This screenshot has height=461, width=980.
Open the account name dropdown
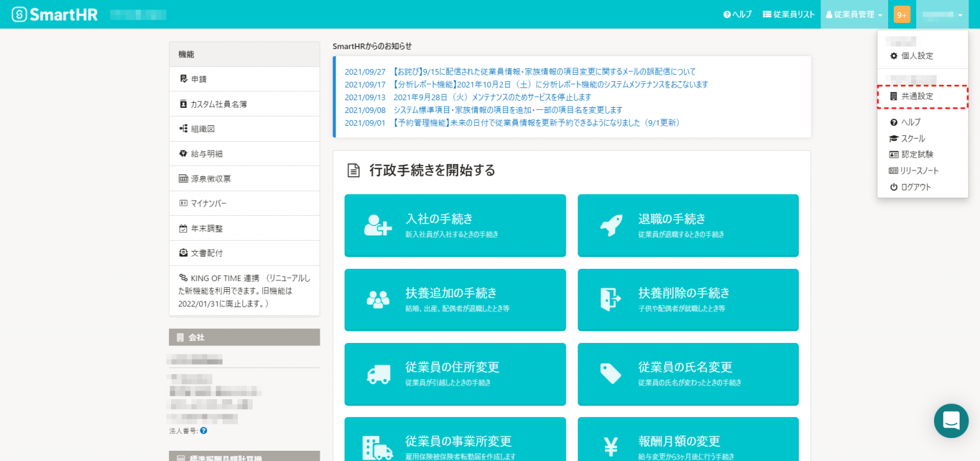click(x=942, y=14)
